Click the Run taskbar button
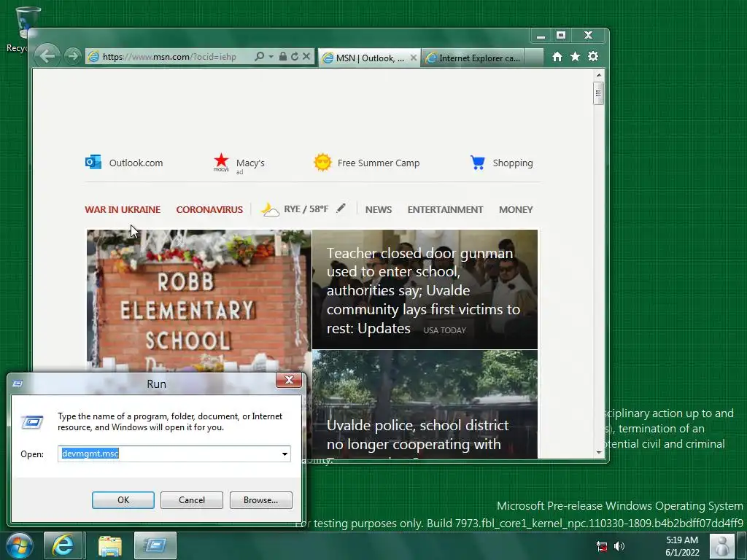Screen dimensions: 747x560 (155, 545)
